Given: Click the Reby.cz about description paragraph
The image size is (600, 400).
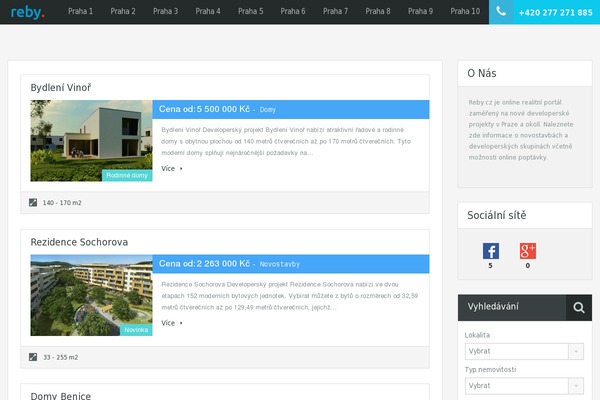Looking at the screenshot, I should point(521,130).
